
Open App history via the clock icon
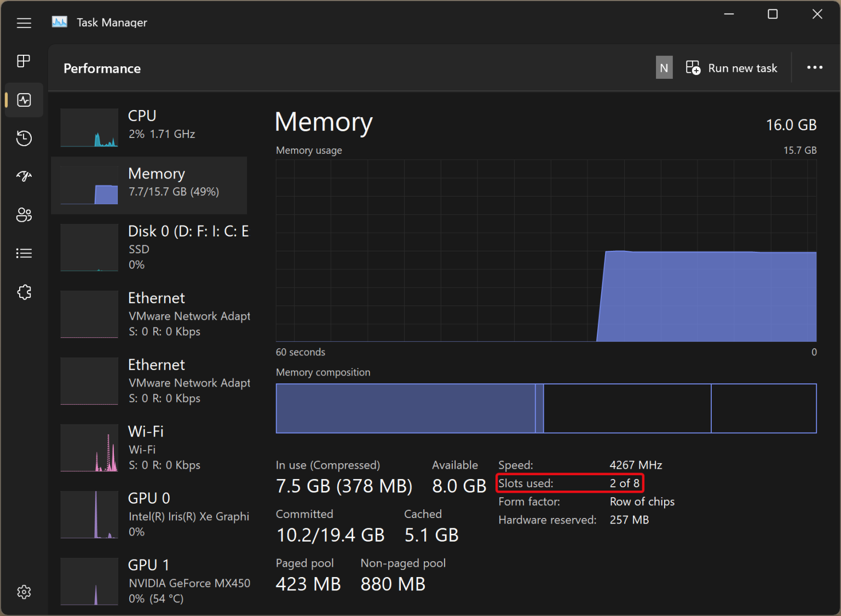coord(24,138)
